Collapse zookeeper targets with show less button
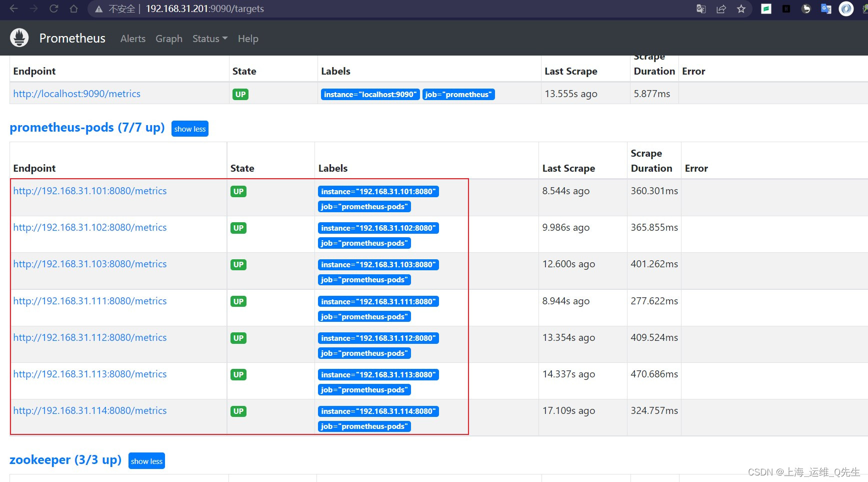This screenshot has height=482, width=868. coord(146,461)
